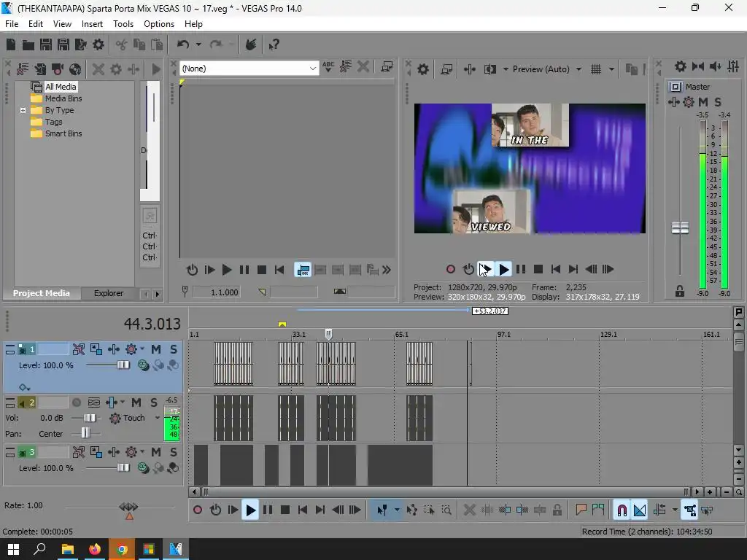Click the Undo arrow in the toolbar
Viewport: 747px width, 560px height.
[x=183, y=44]
